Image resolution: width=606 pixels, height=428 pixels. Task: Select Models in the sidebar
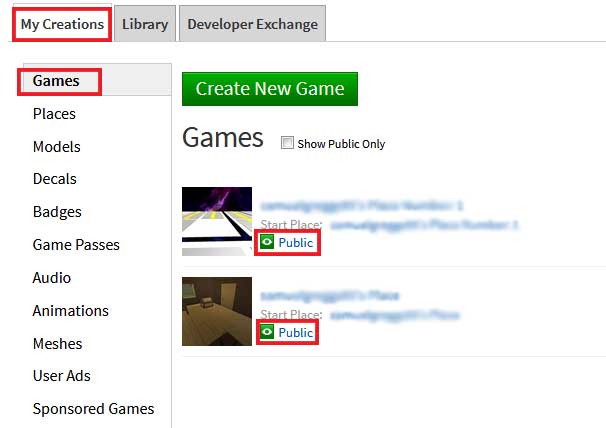pyautogui.click(x=57, y=147)
